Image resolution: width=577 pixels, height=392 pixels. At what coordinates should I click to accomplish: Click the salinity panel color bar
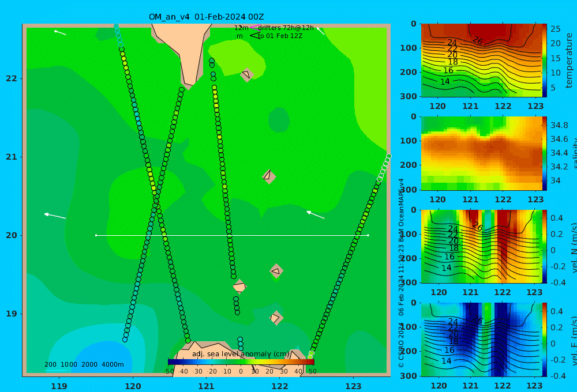544,153
